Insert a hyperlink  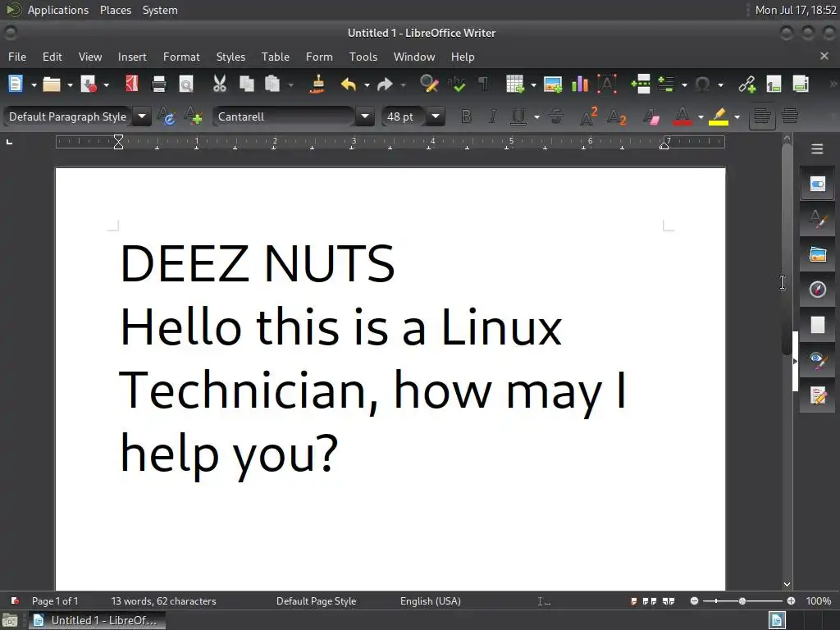pos(746,84)
